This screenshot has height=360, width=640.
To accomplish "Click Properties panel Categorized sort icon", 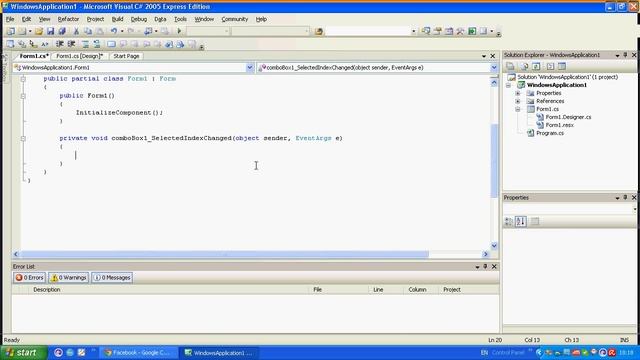I will pyautogui.click(x=509, y=222).
